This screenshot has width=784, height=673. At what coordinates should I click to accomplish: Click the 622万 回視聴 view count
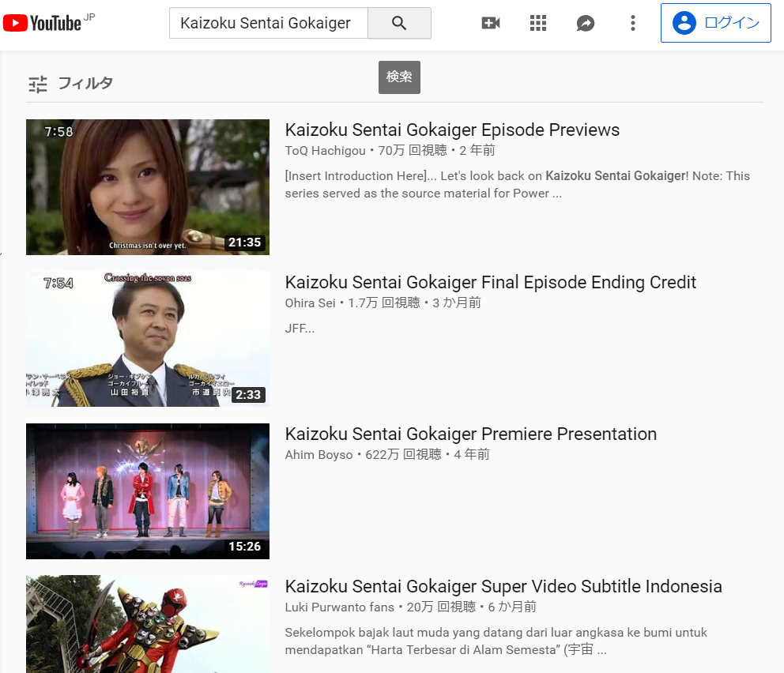tap(404, 455)
